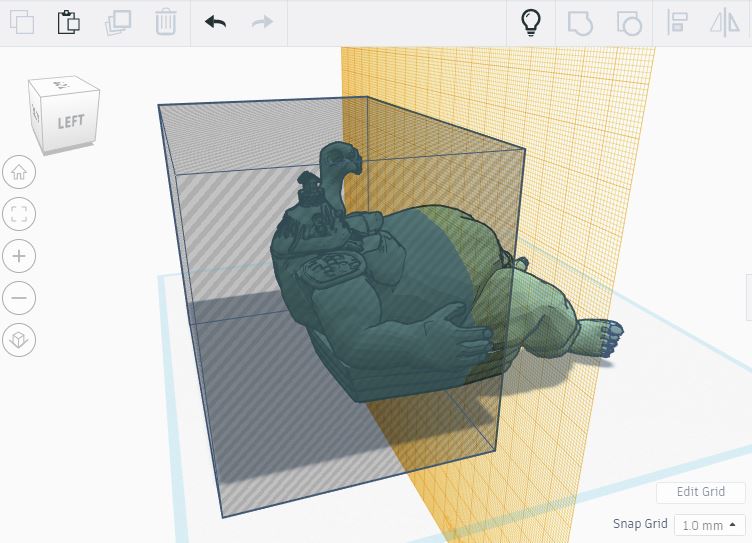
Task: Open the Align tool
Action: (x=677, y=23)
